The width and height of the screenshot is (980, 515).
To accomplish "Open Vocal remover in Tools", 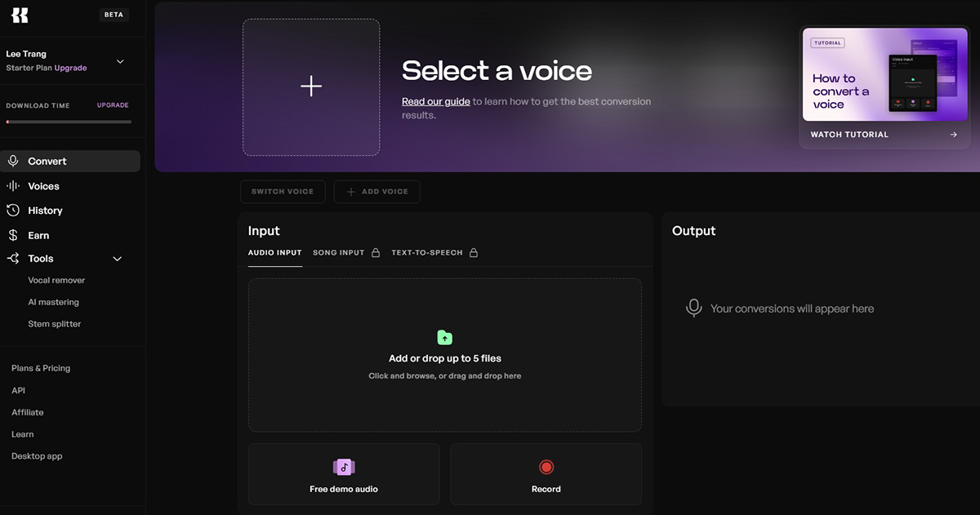I will pyautogui.click(x=56, y=280).
